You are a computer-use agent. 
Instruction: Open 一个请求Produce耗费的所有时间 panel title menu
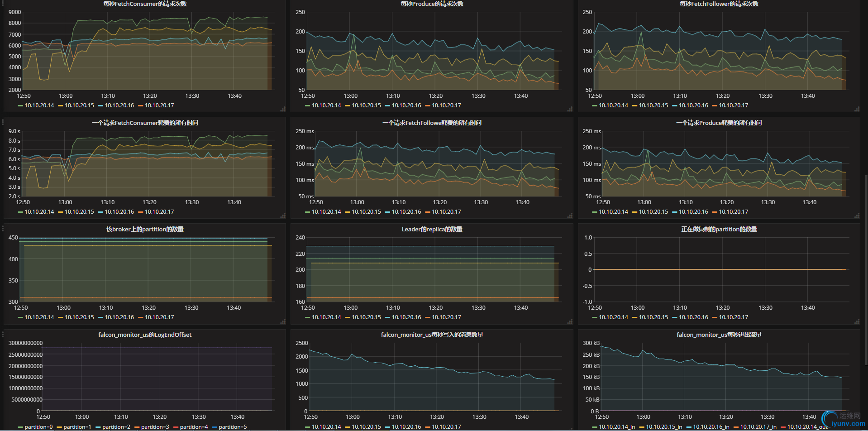coord(719,123)
